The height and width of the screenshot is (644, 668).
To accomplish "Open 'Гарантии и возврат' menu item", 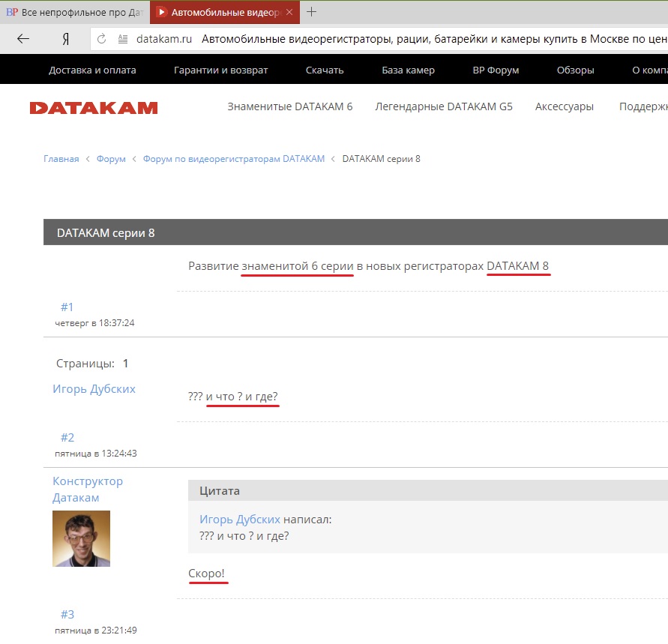I will click(x=220, y=70).
